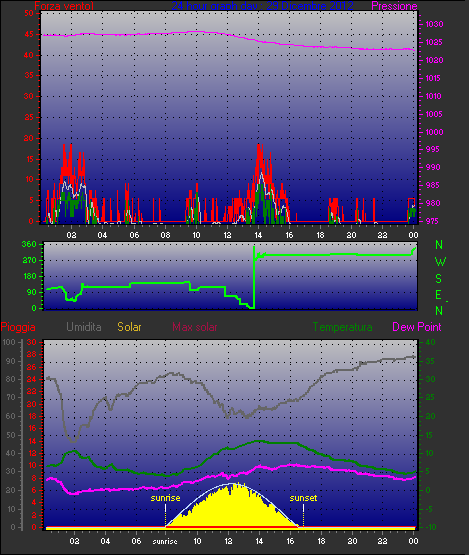469x555 pixels.
Task: Click the 50 wind speed axis value
Action: [x=29, y=13]
